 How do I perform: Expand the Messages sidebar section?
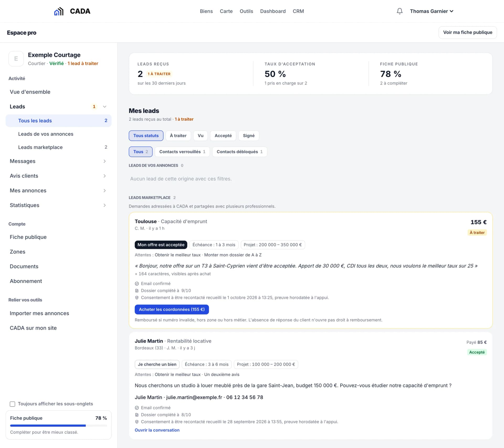click(x=104, y=161)
